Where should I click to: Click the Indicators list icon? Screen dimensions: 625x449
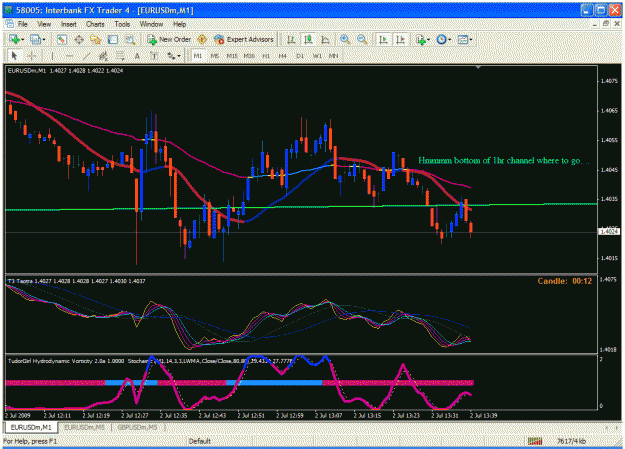point(421,39)
